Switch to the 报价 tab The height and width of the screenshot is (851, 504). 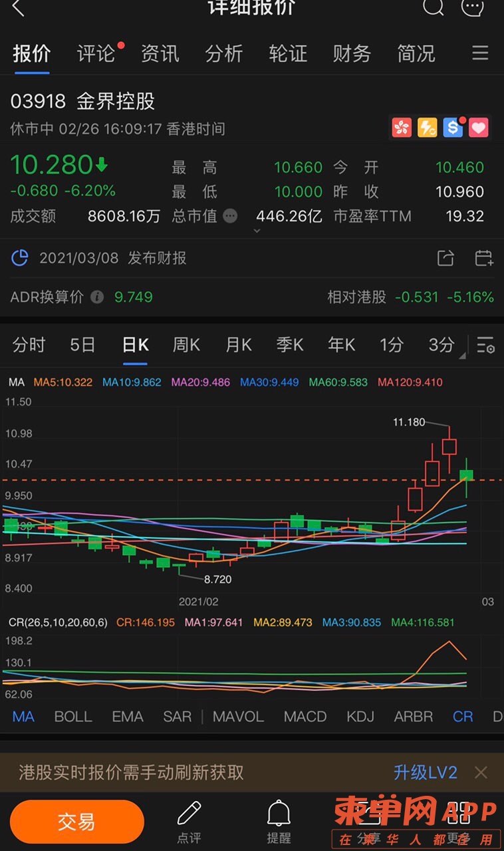[31, 53]
